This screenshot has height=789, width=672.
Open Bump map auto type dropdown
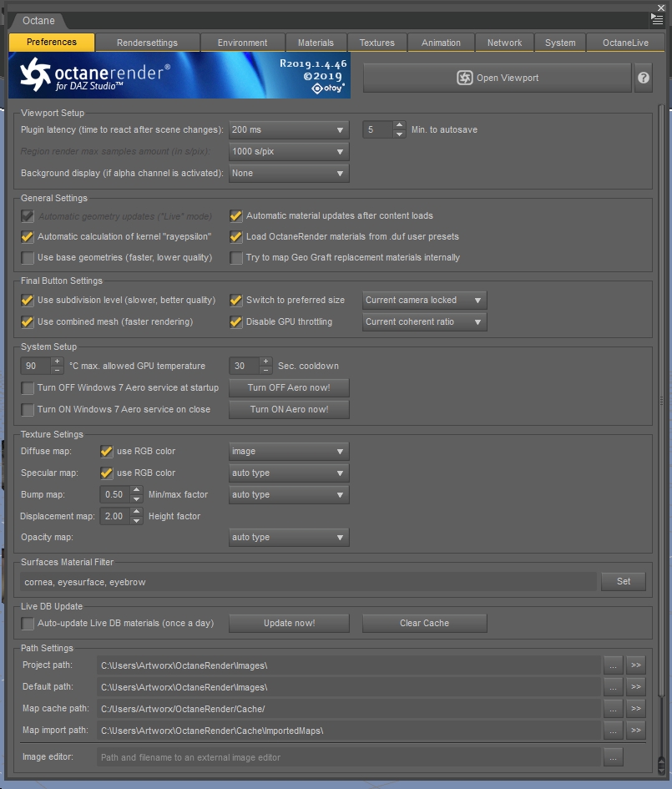289,494
